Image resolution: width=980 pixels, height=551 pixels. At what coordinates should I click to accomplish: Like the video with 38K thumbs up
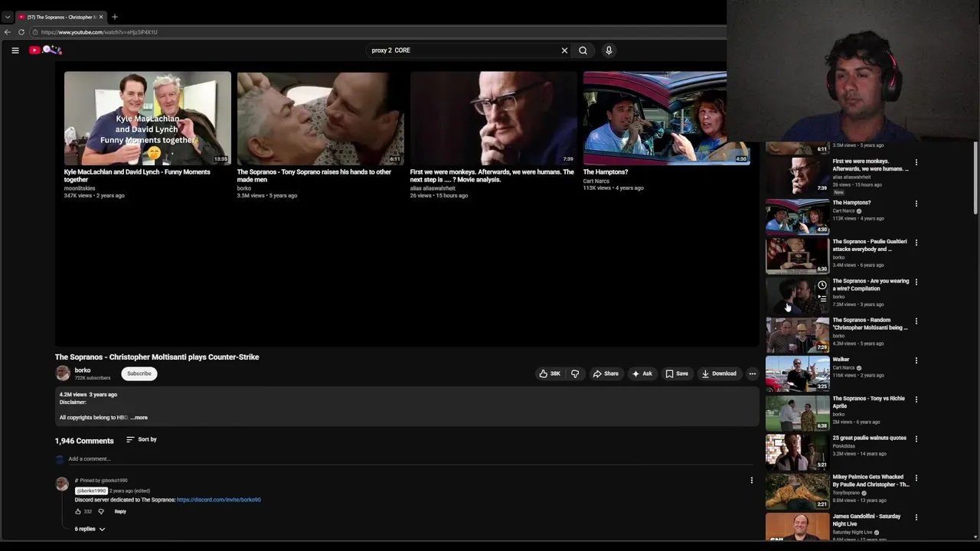point(550,373)
